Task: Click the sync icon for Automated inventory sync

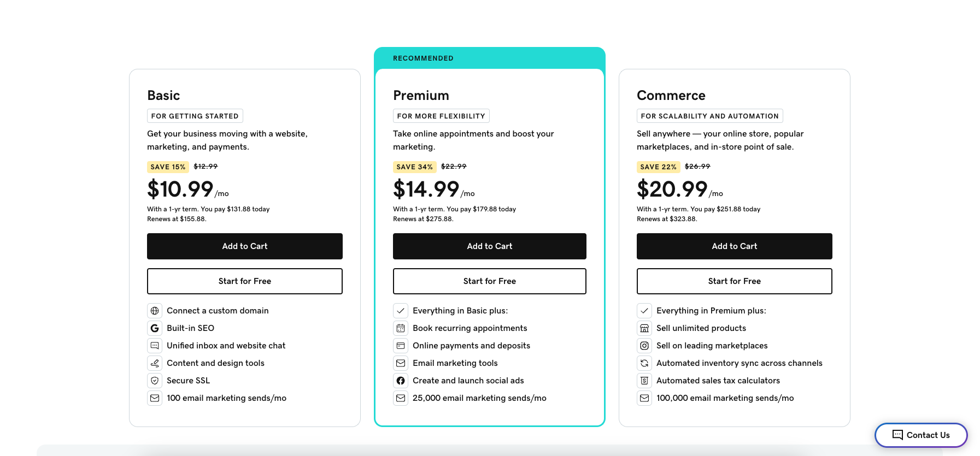Action: click(644, 363)
